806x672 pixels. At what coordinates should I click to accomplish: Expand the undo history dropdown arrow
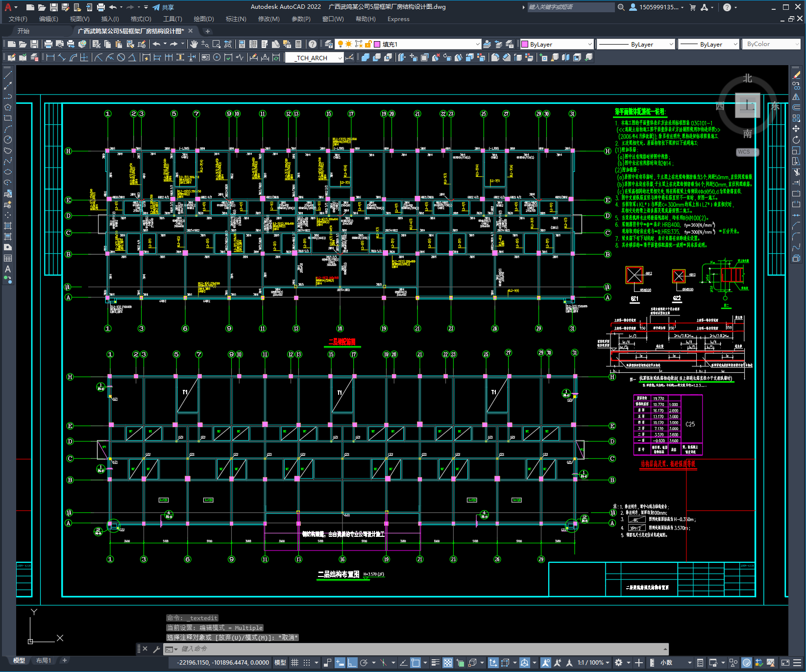(x=121, y=7)
